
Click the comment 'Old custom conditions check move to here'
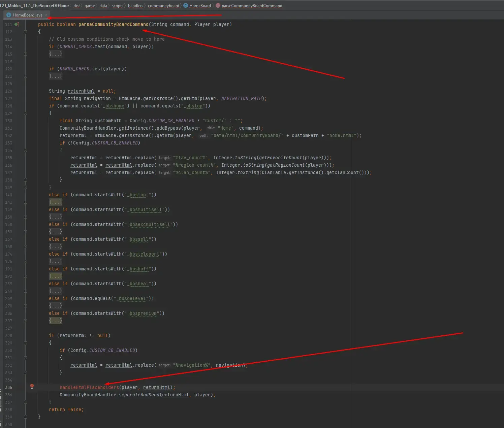107,39
